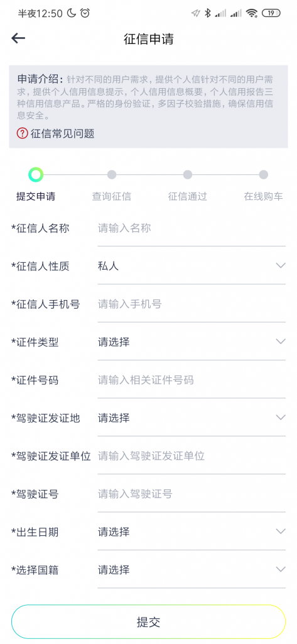
Task: Tap the Wi-Fi status icon
Action: pos(251,13)
